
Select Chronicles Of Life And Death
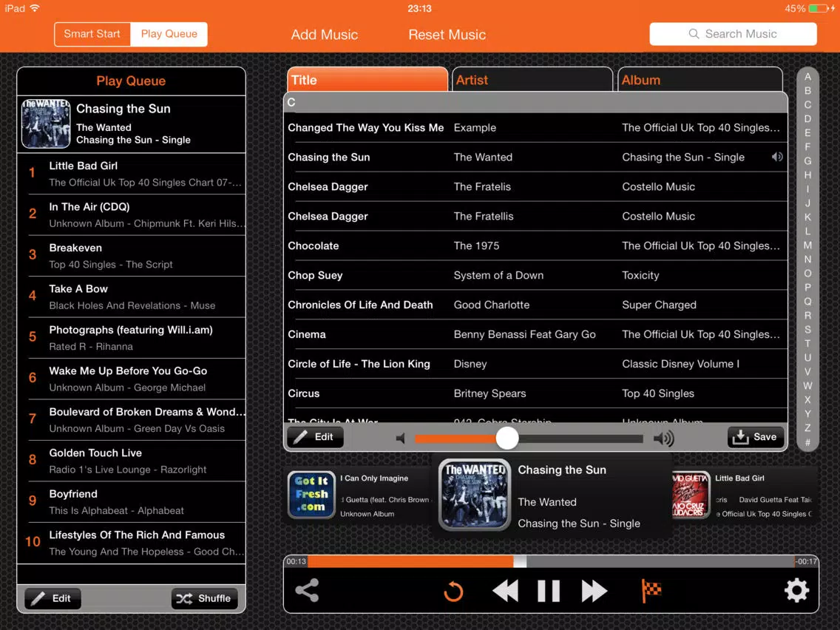point(535,305)
